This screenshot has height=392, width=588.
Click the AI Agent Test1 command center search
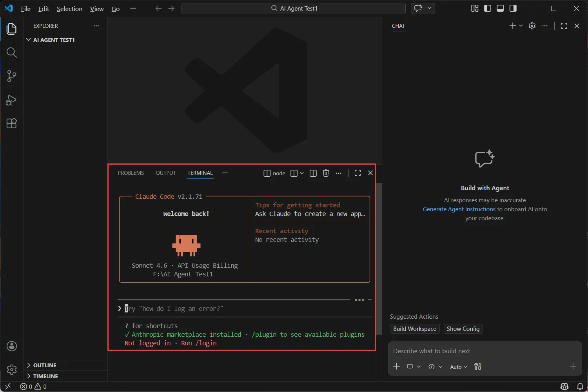pos(294,8)
